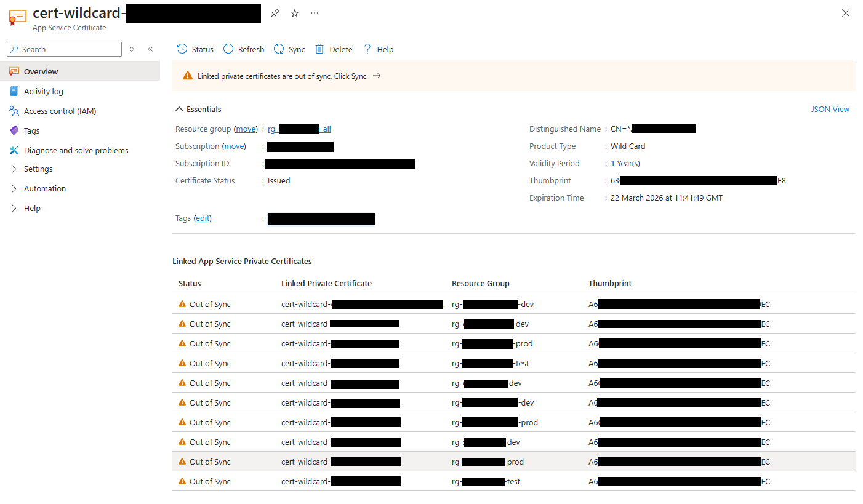Click the Status column header
863x504 pixels.
pyautogui.click(x=190, y=283)
